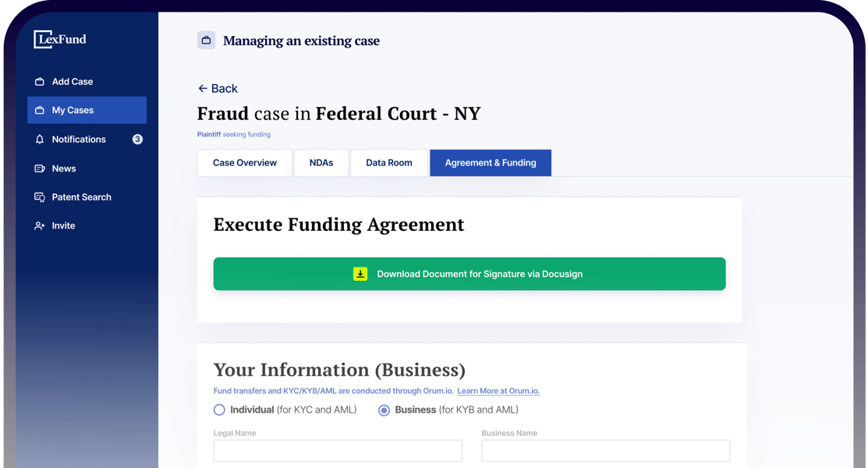Click the My Cases briefcase icon
The height and width of the screenshot is (468, 868).
40,111
